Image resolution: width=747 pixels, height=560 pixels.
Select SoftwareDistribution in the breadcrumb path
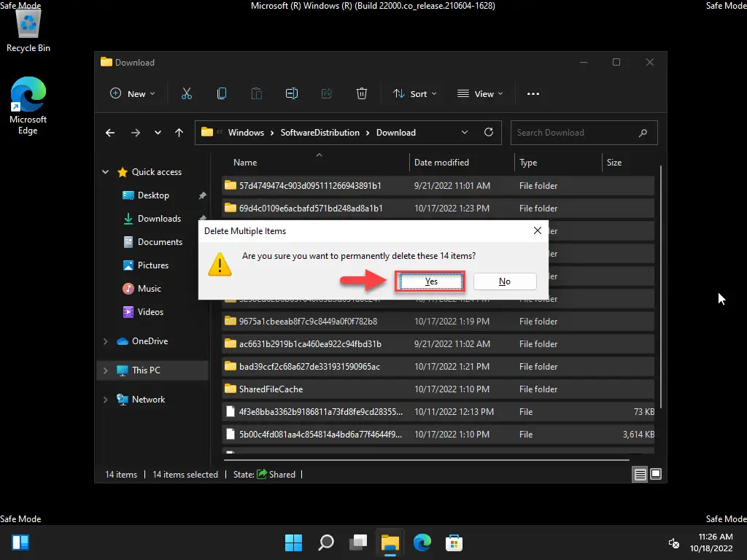320,133
